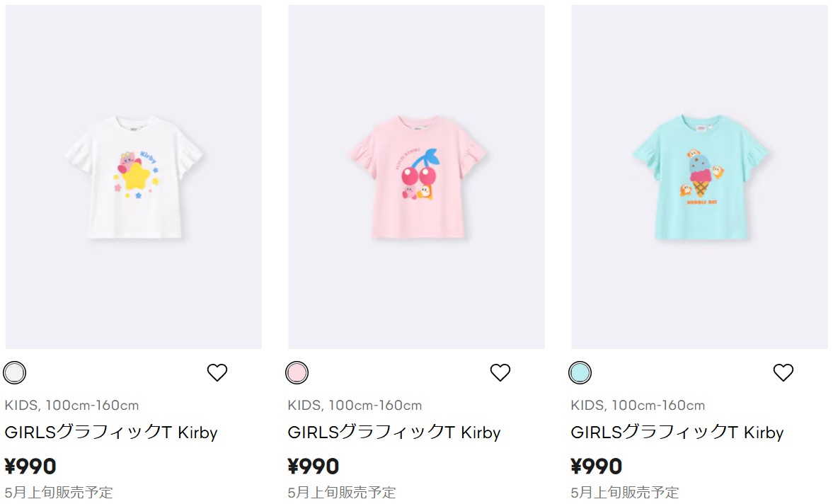
Task: View the pink cherry shirt image
Action: coord(417,177)
